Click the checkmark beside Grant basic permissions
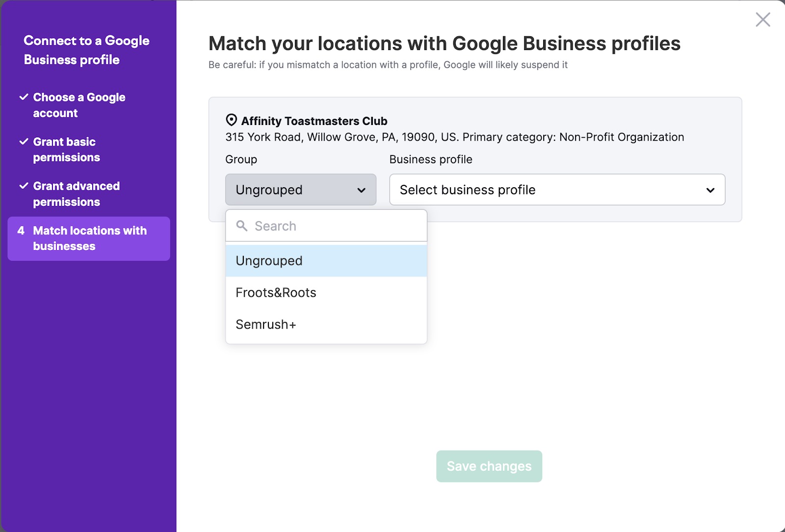This screenshot has height=532, width=785. click(23, 142)
